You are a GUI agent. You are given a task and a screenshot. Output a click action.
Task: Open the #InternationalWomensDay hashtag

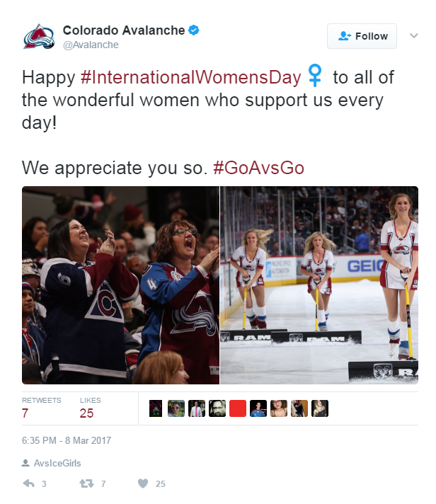point(191,76)
